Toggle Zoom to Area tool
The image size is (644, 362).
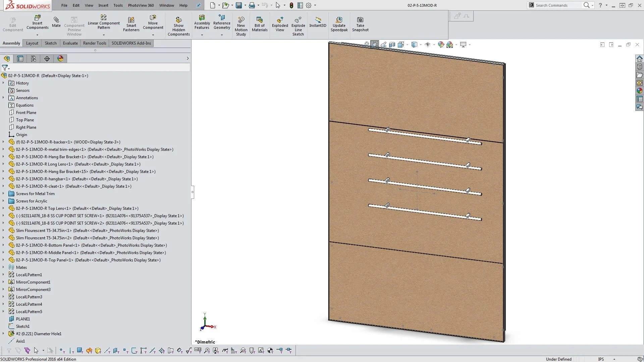[375, 45]
